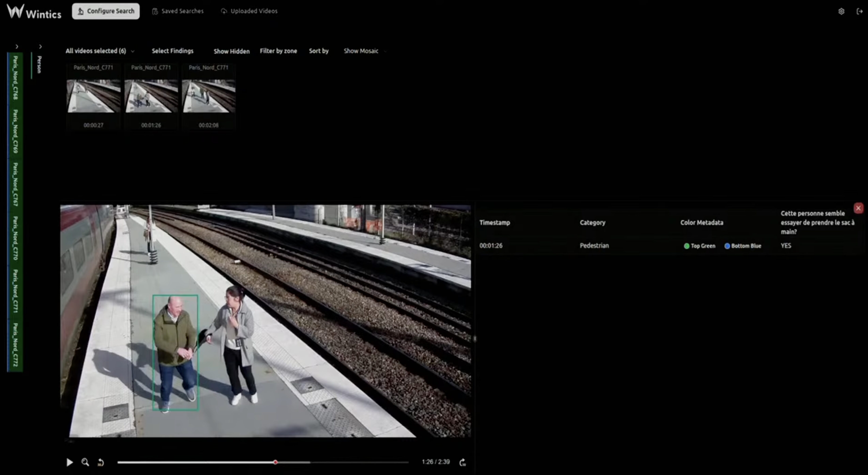Rewind video using the back-skip icon
Screen dimensions: 868x475
tap(101, 463)
